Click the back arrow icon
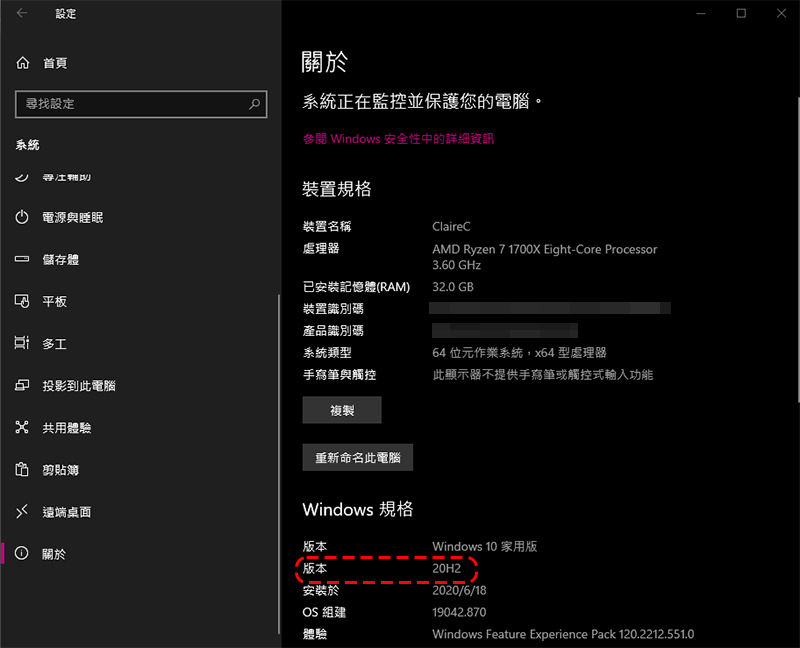 click(21, 13)
